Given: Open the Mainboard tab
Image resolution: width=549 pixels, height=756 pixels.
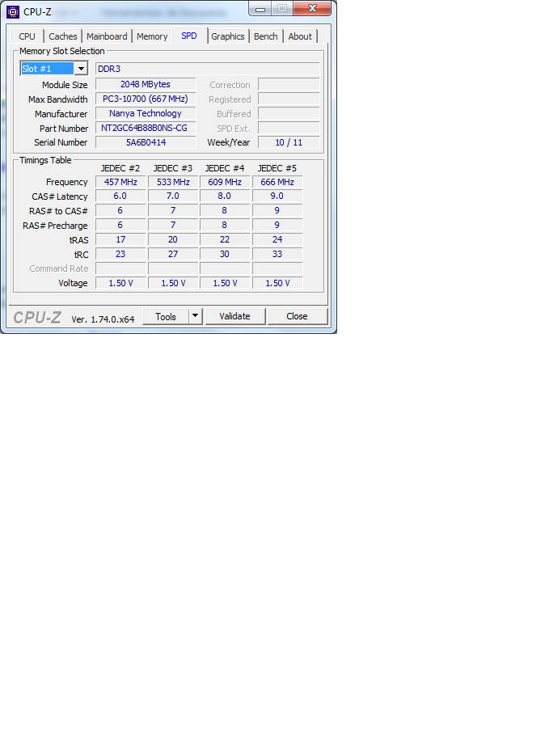Looking at the screenshot, I should click(x=107, y=36).
